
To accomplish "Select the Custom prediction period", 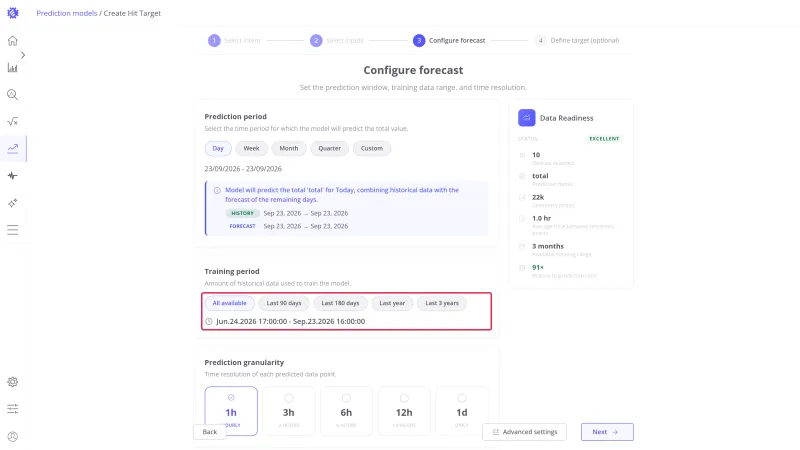I will pos(371,148).
